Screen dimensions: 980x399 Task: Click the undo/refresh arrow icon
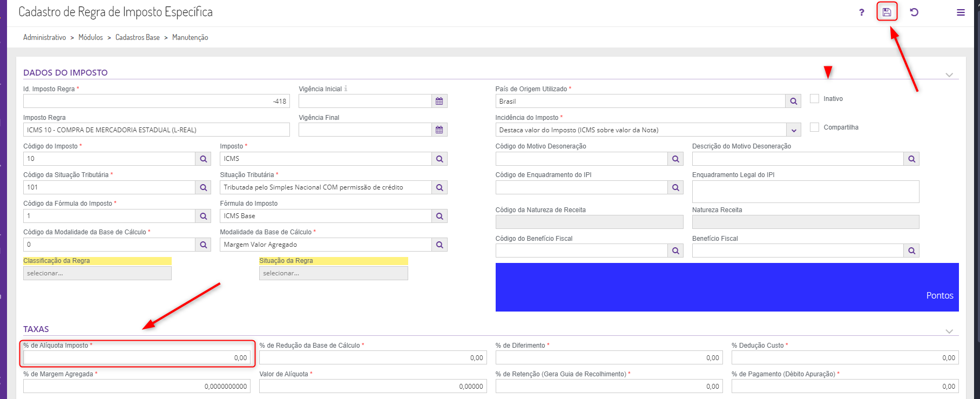tap(914, 12)
